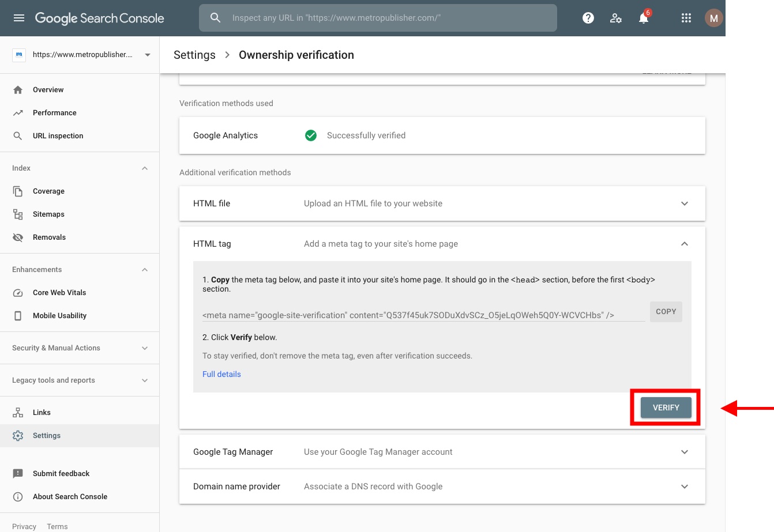Open the property selector dropdown arrow
This screenshot has height=532, width=774.
click(x=148, y=55)
